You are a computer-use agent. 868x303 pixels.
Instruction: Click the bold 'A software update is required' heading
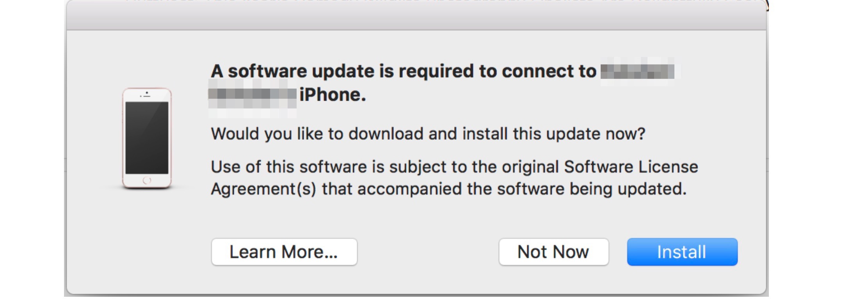point(403,71)
